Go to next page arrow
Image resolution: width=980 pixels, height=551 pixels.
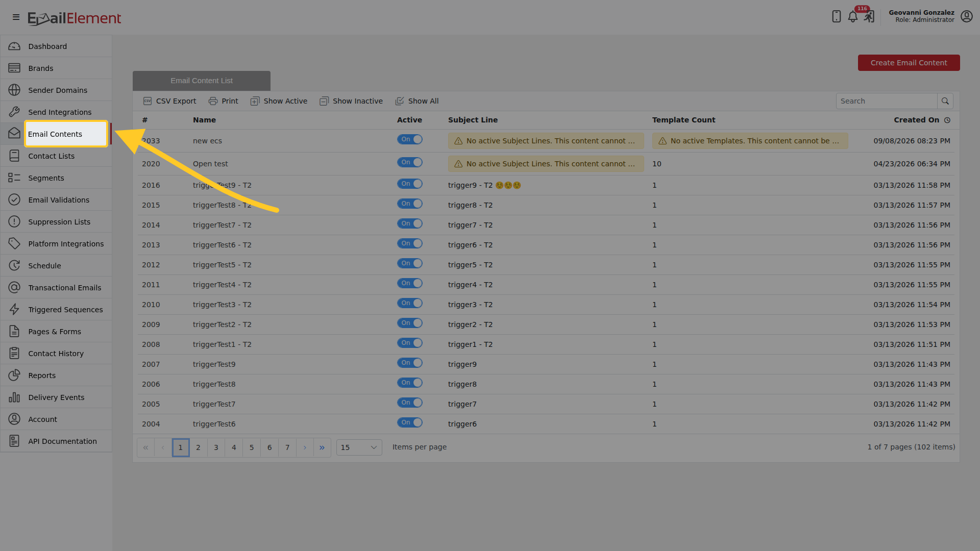pyautogui.click(x=305, y=448)
